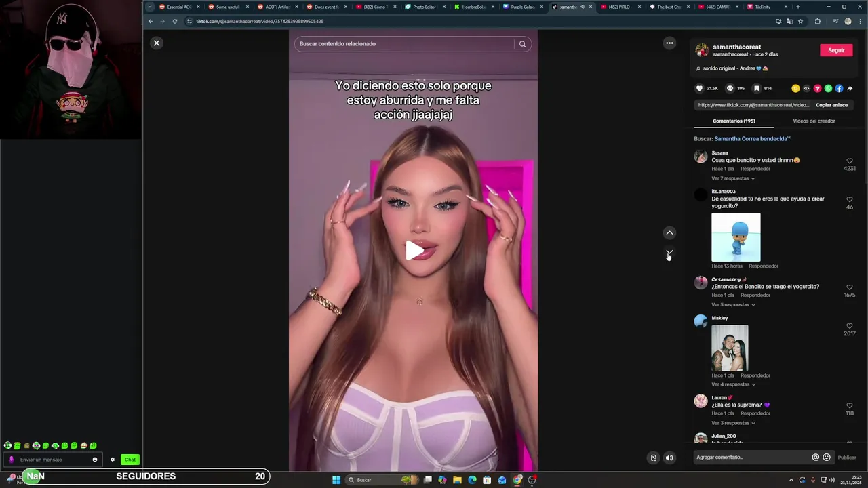
Task: Select the 'Comentarios (195)' tab
Action: 734,121
